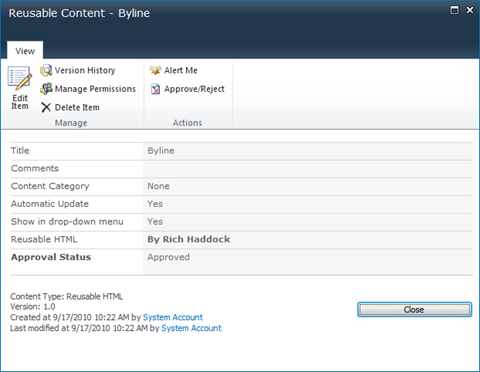The height and width of the screenshot is (372, 480).
Task: Click the Approved status value
Action: click(x=169, y=257)
